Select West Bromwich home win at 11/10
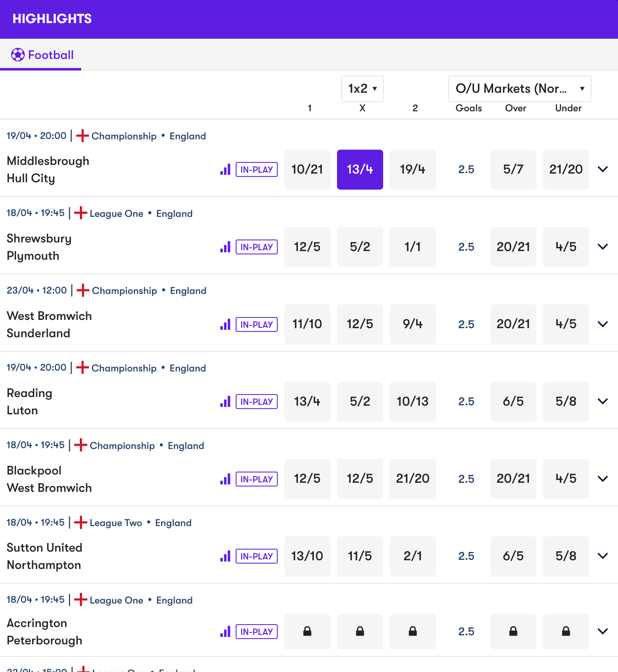Image resolution: width=618 pixels, height=672 pixels. [x=307, y=324]
